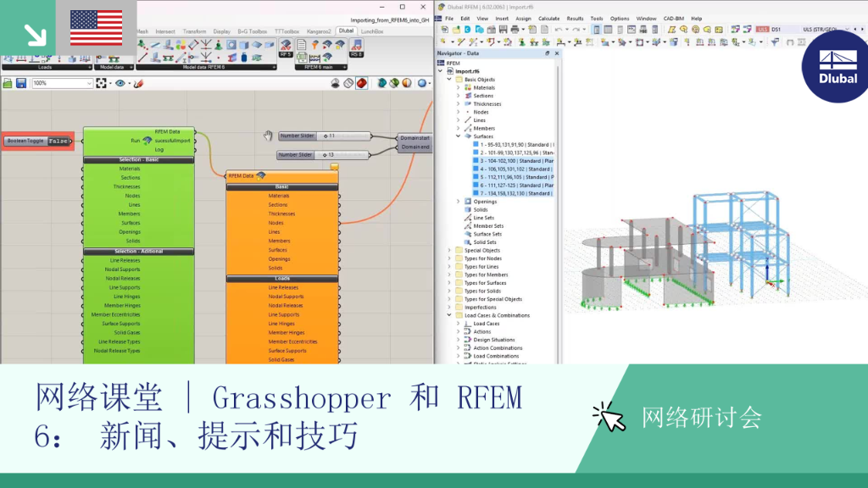The image size is (868, 488).
Task: Click the RS 8 component icon
Action: click(357, 48)
